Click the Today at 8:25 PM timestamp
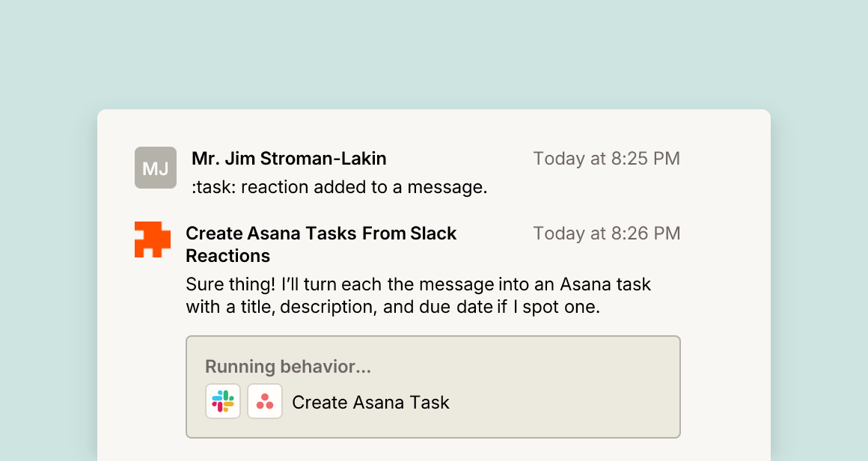 606,159
